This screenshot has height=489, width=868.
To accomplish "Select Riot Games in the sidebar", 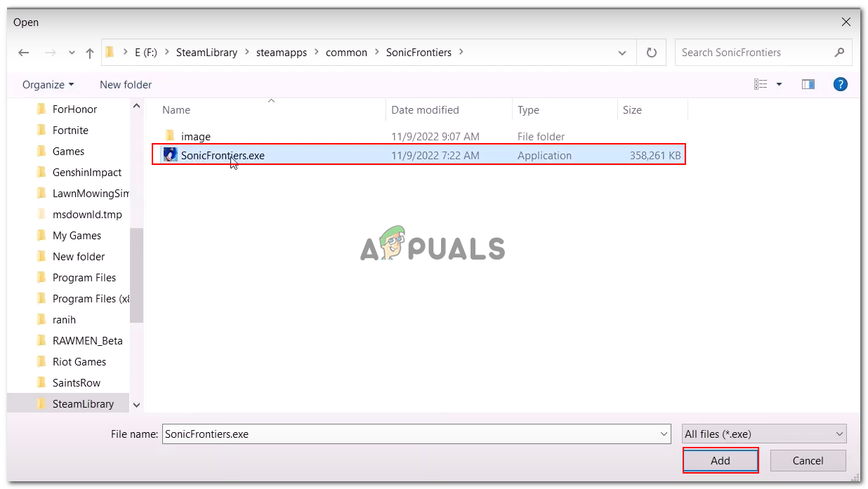I will 80,361.
